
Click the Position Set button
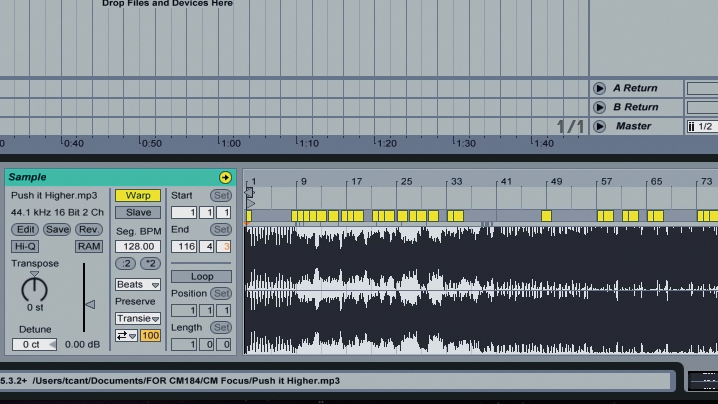[221, 293]
